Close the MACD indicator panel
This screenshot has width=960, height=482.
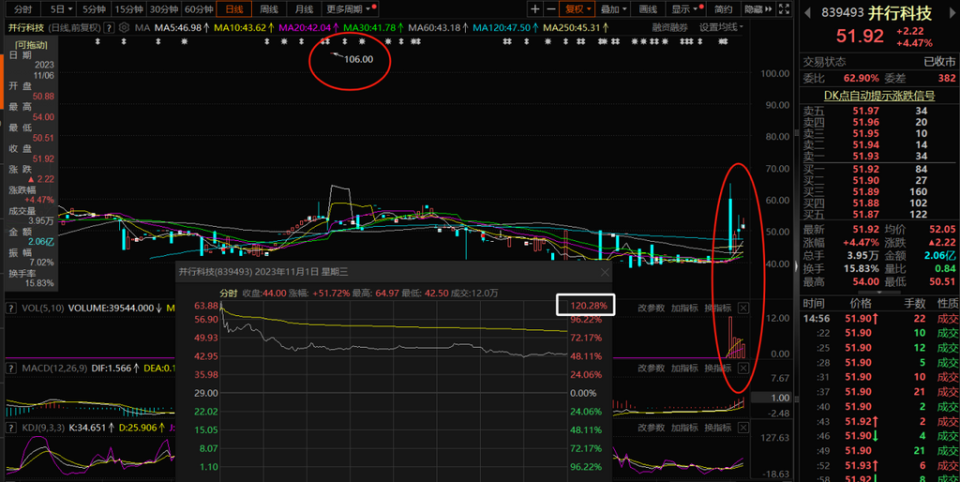pyautogui.click(x=743, y=368)
